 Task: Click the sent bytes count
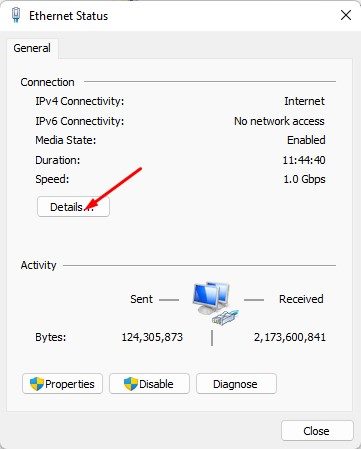(152, 337)
